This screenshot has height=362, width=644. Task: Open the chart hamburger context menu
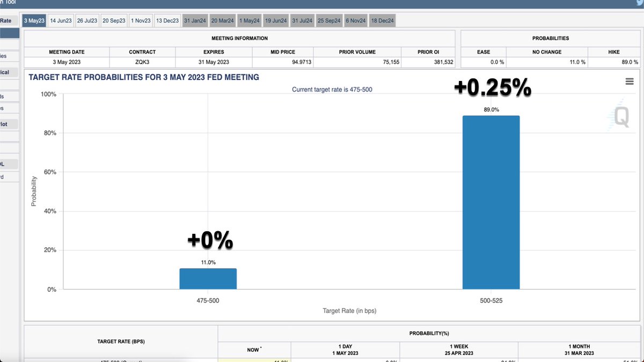click(630, 81)
